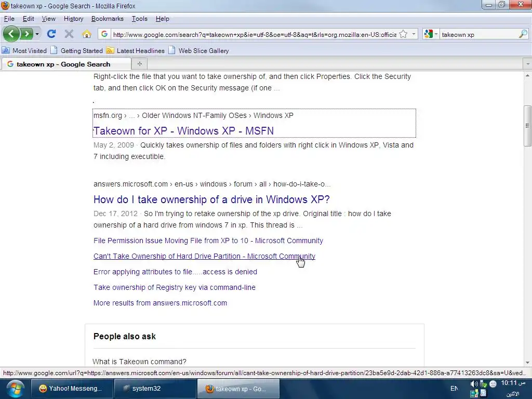Click Safely Remove Hardware tray icon
The image size is (532, 399).
[483, 384]
